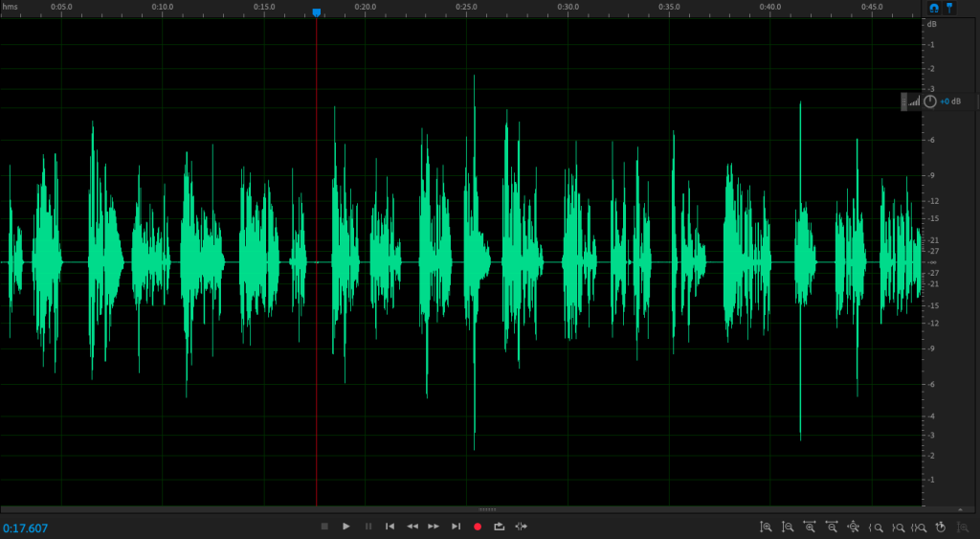The height and width of the screenshot is (539, 980).
Task: Click the HUD amplitude bars icon
Action: coord(914,101)
